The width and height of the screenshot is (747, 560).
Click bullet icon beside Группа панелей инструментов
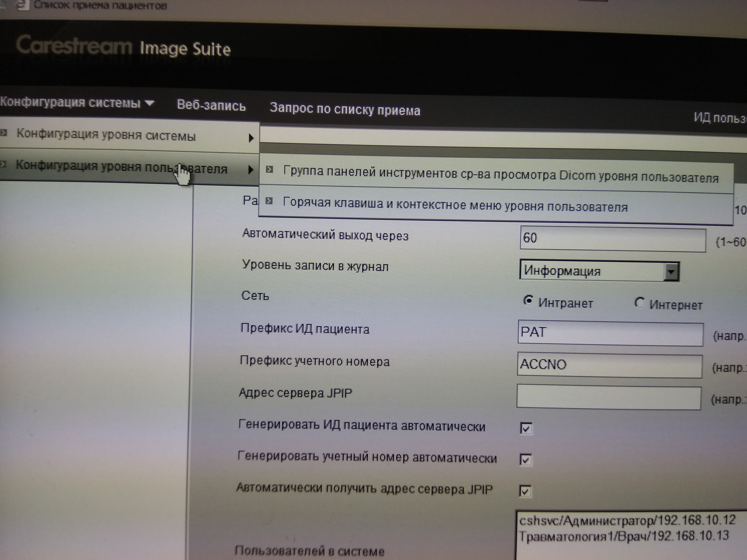269,169
